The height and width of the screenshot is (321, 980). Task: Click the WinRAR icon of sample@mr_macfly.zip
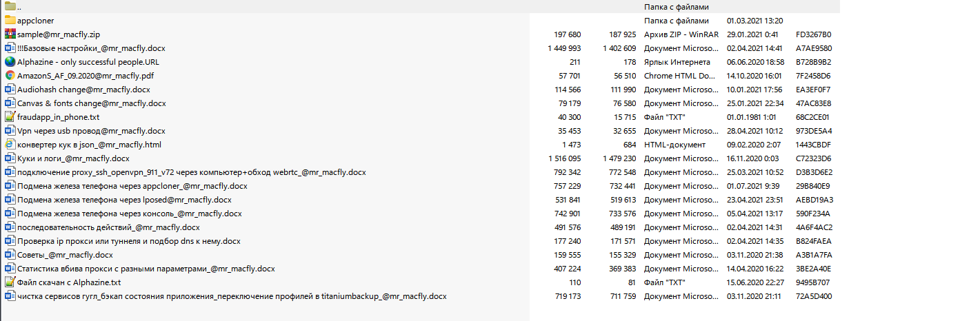click(10, 34)
